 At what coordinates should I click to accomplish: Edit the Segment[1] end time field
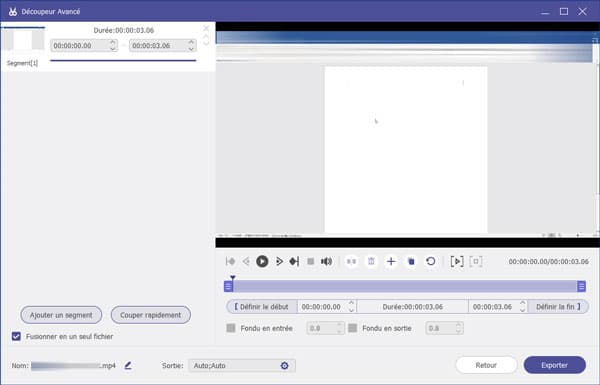point(163,46)
